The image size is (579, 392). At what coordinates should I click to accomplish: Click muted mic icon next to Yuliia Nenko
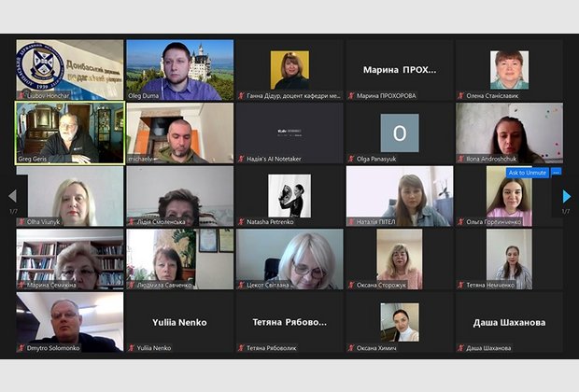(x=132, y=348)
